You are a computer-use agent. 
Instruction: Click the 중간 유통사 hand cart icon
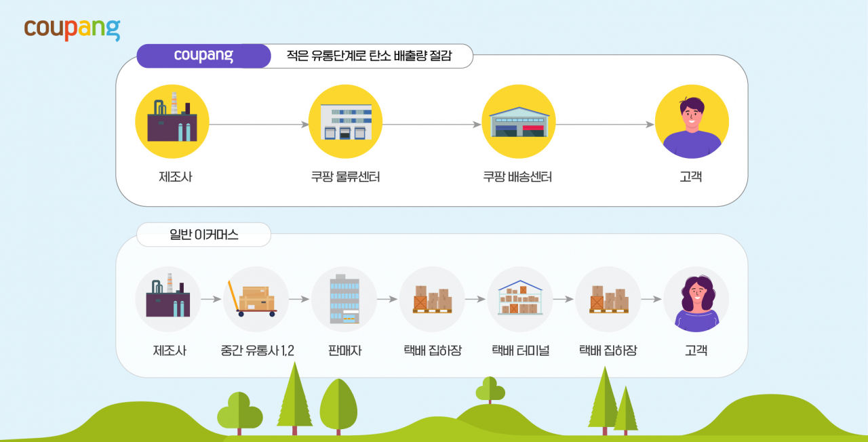[256, 299]
